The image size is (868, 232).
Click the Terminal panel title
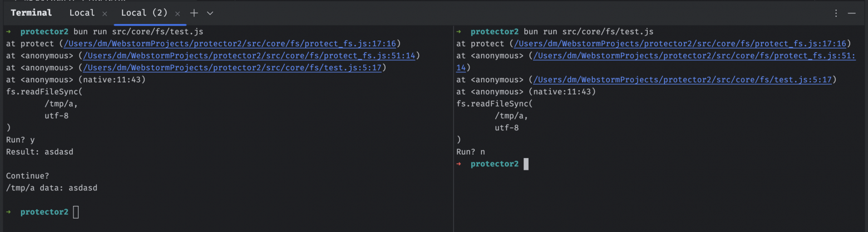31,13
